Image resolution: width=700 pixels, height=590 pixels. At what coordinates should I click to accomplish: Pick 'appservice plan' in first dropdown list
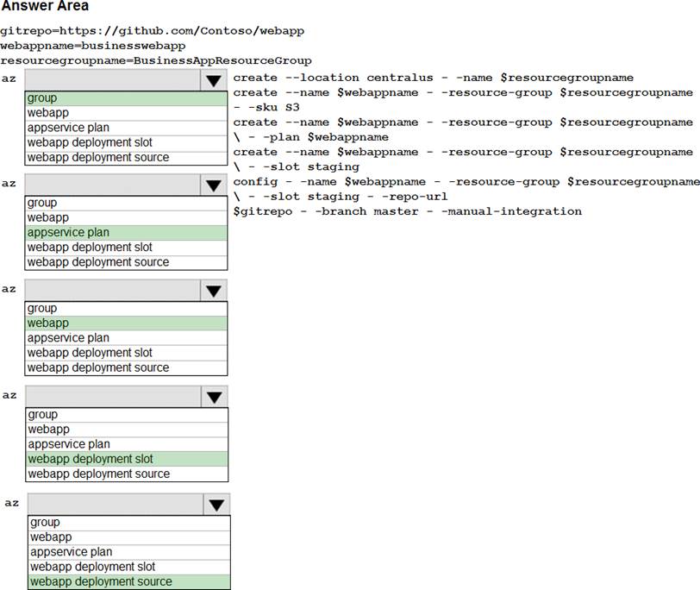click(126, 128)
